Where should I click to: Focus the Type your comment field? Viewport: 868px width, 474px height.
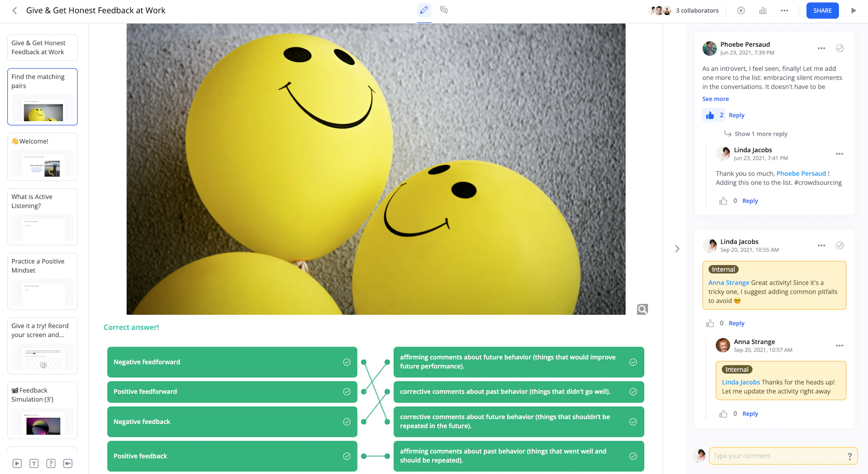coord(783,456)
